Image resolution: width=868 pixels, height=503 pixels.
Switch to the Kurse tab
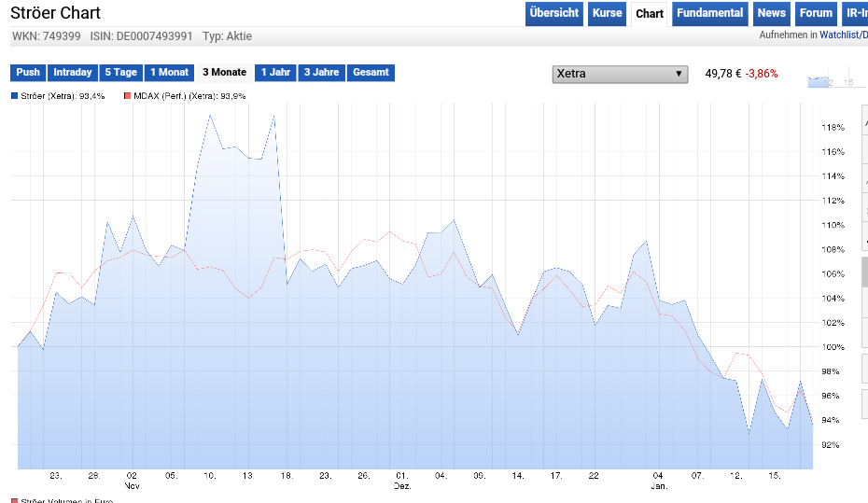pyautogui.click(x=607, y=14)
